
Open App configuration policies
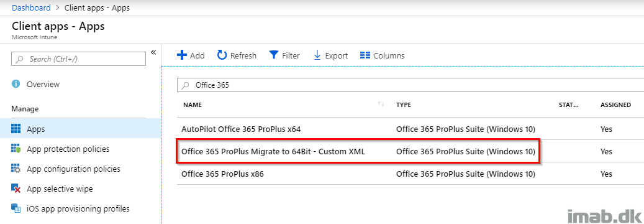[x=73, y=169]
